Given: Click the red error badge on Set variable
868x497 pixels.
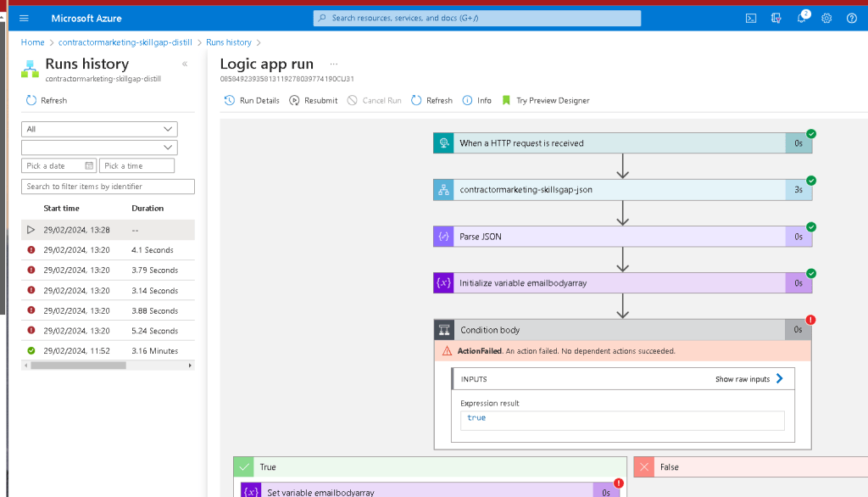Looking at the screenshot, I should [618, 483].
